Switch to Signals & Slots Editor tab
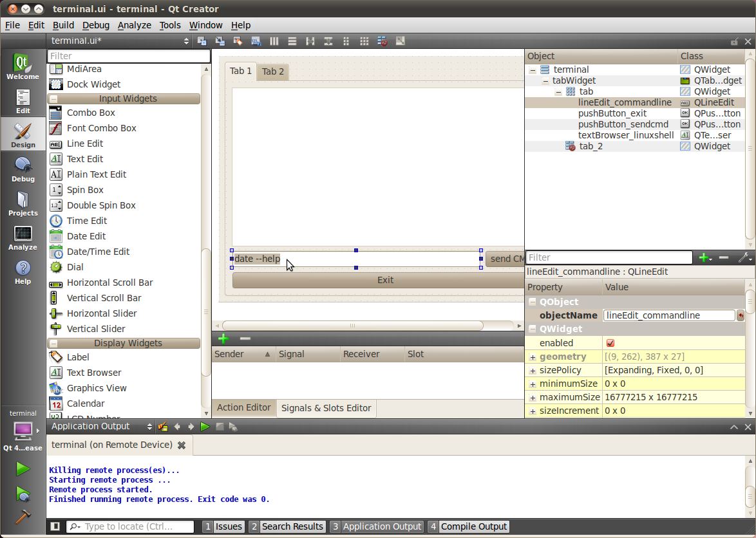 (x=326, y=408)
